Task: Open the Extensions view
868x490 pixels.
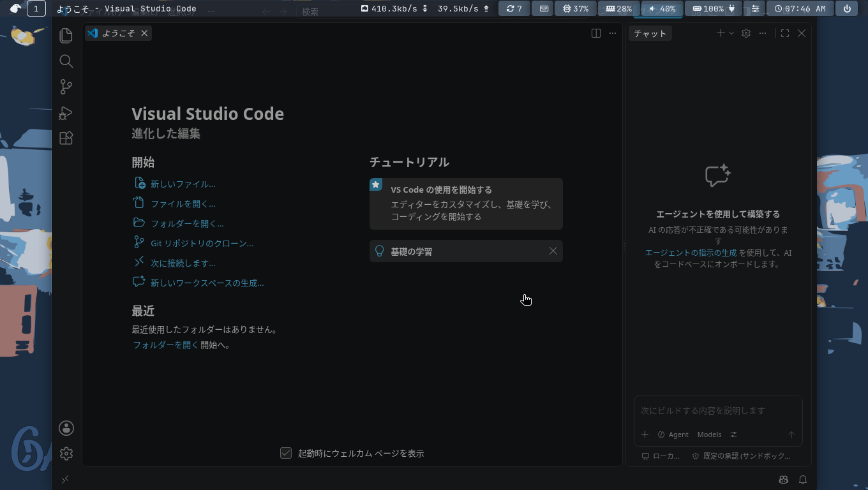Action: point(66,138)
